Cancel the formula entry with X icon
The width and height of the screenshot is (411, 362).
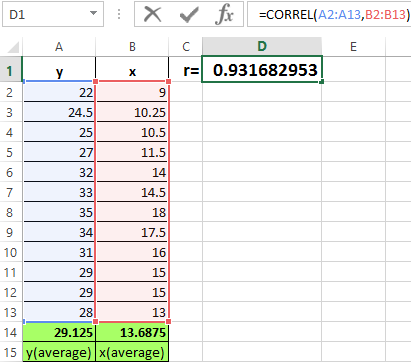153,14
